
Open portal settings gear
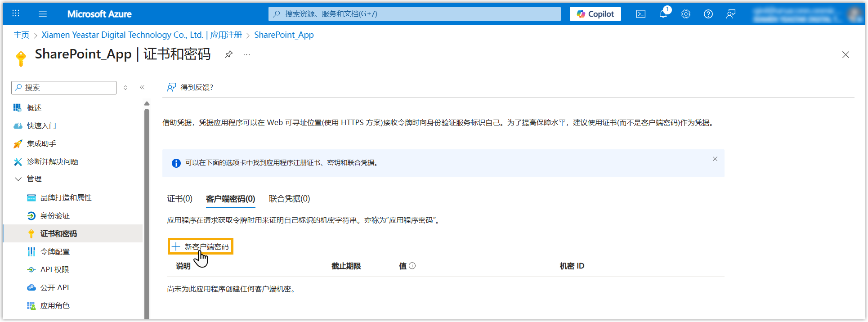pyautogui.click(x=686, y=14)
